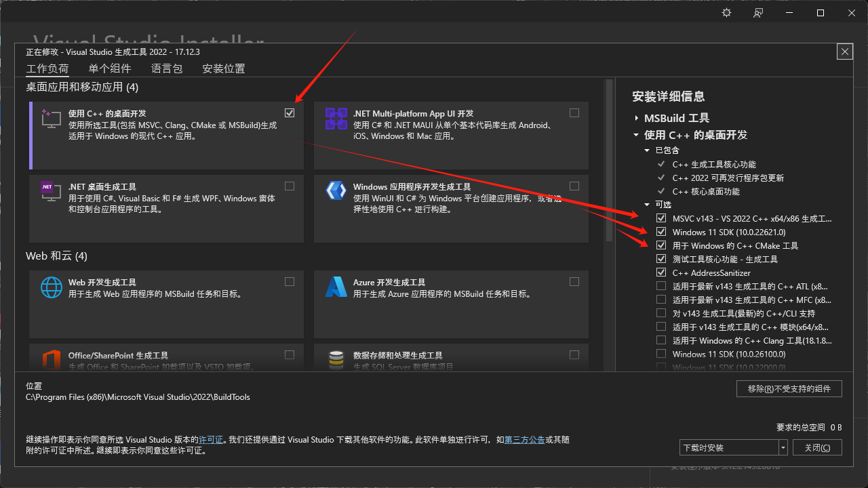
Task: Open the 下载时安装 dropdown arrow
Action: (x=783, y=448)
